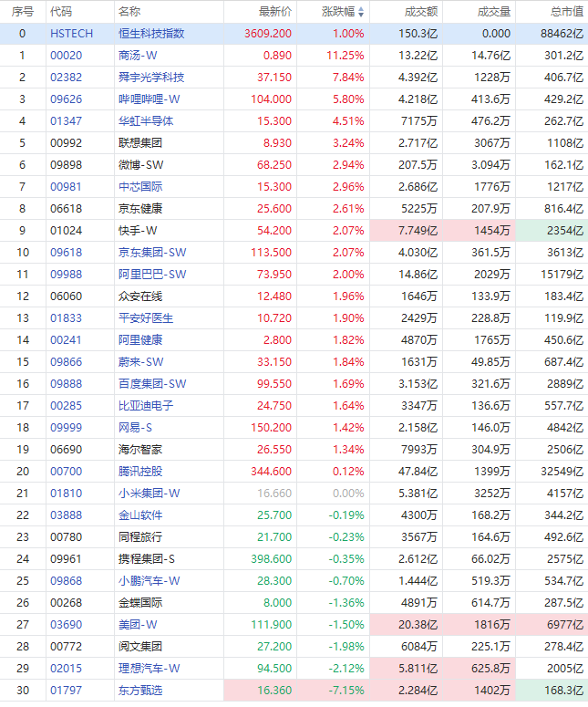Click highlighted turnover 20.38亿
This screenshot has height=707, width=588.
418,625
